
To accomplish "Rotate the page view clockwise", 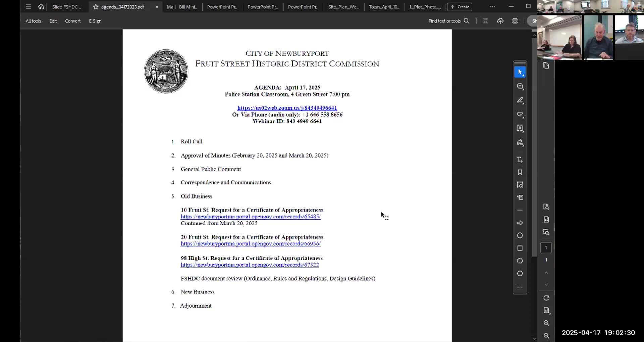I will (546, 298).
